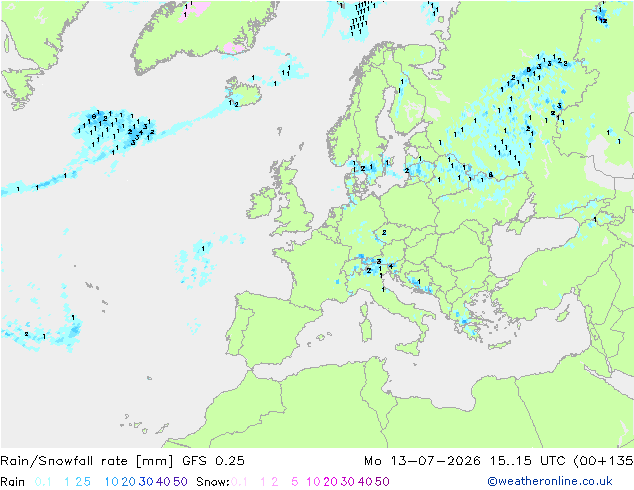Click the island of Iceland on the map
The height and width of the screenshot is (490, 634).
(243, 91)
